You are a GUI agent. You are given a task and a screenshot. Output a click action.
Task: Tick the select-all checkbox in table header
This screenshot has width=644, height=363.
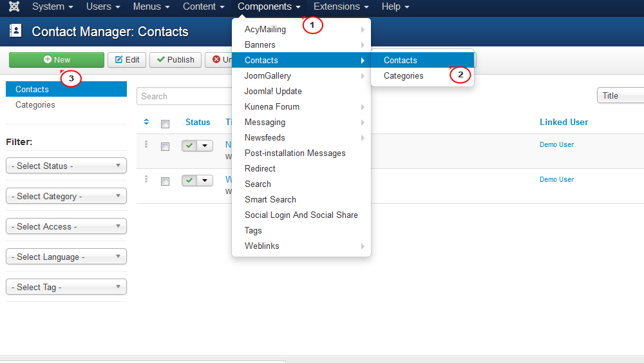pos(165,124)
